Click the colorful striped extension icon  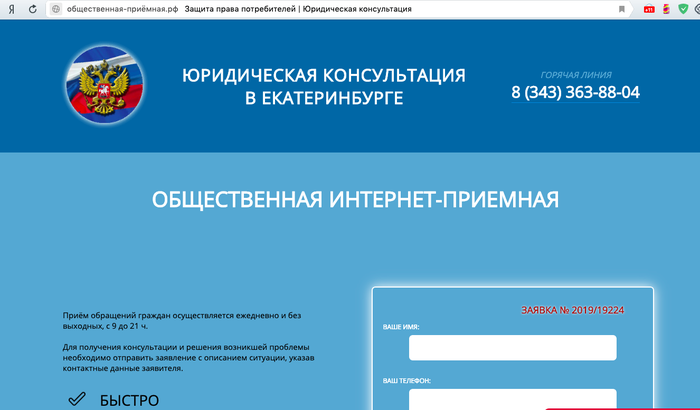click(666, 8)
